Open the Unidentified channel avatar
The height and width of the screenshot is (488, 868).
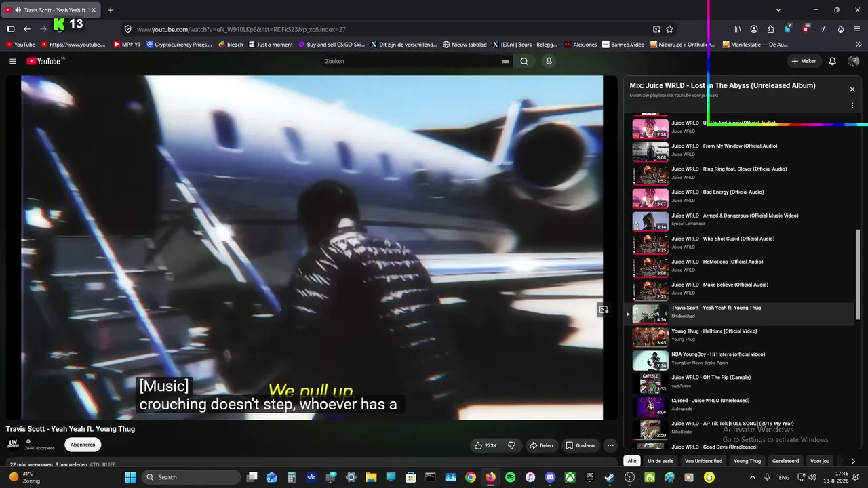[13, 444]
